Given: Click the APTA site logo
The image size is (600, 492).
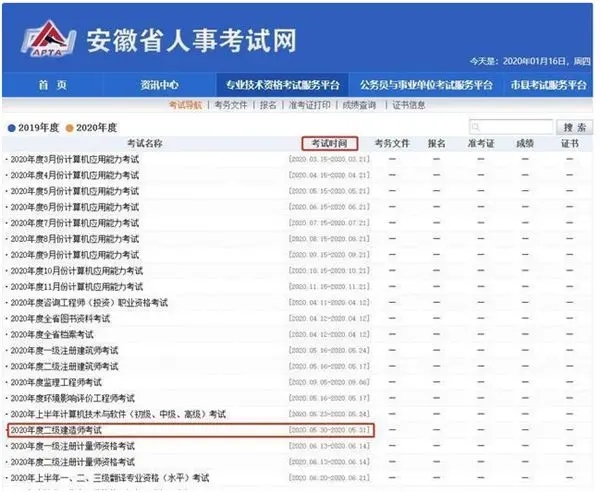Looking at the screenshot, I should point(48,39).
